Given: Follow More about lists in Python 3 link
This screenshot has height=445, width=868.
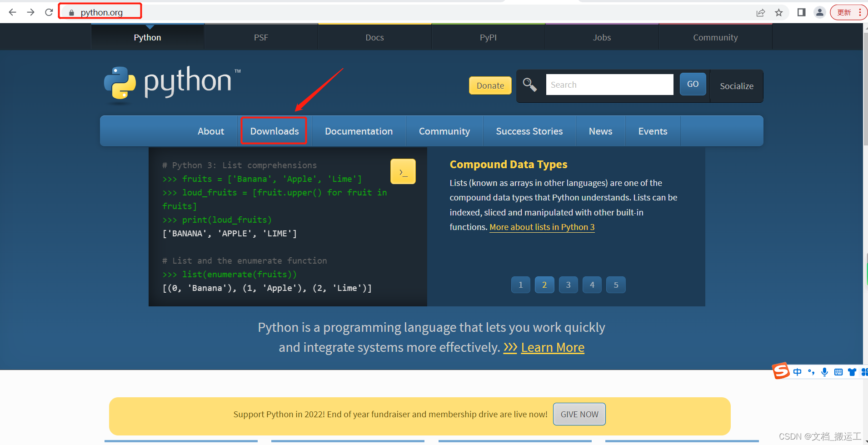Looking at the screenshot, I should [542, 227].
